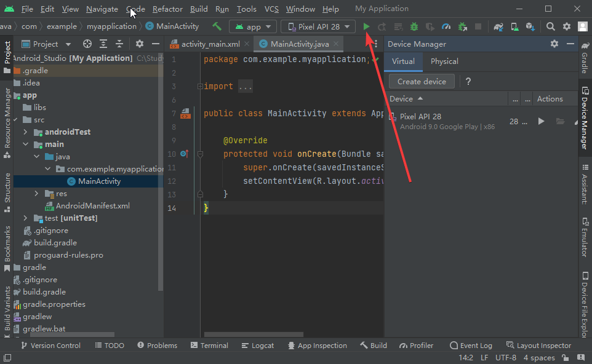Open IDE settings gear in main toolbar
The height and width of the screenshot is (364, 592).
(567, 26)
